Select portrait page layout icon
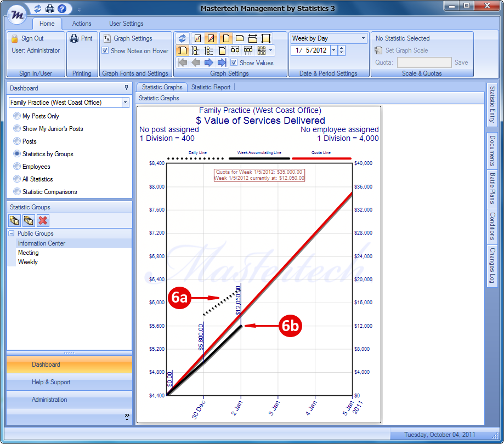504x444 pixels. point(226,38)
